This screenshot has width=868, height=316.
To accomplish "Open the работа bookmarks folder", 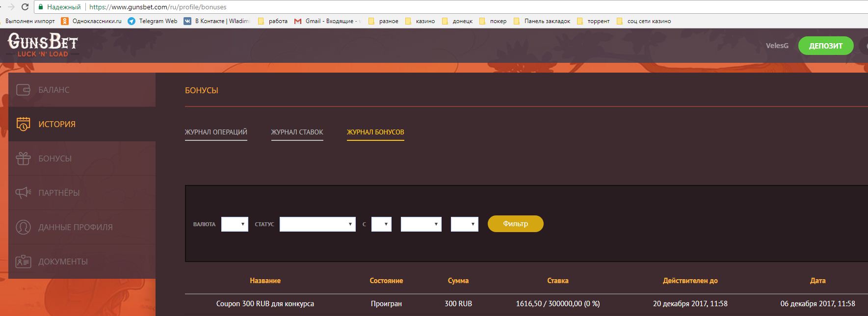I will pyautogui.click(x=273, y=21).
